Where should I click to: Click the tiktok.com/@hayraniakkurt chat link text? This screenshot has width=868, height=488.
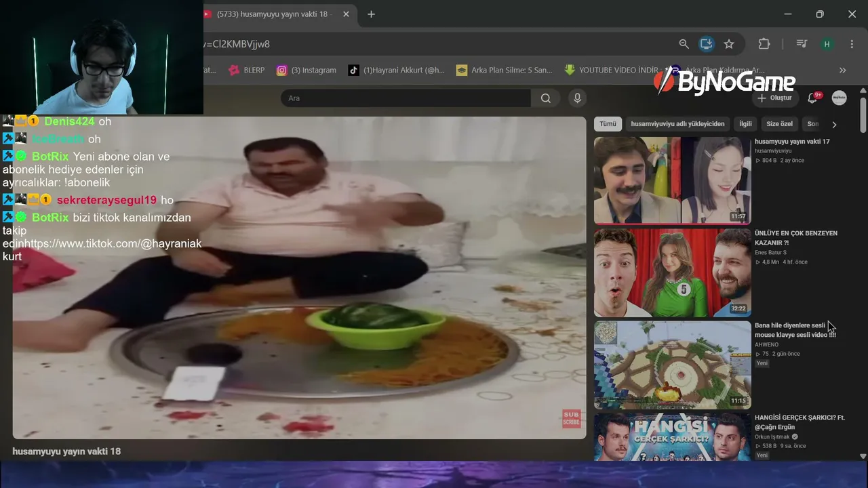click(102, 250)
